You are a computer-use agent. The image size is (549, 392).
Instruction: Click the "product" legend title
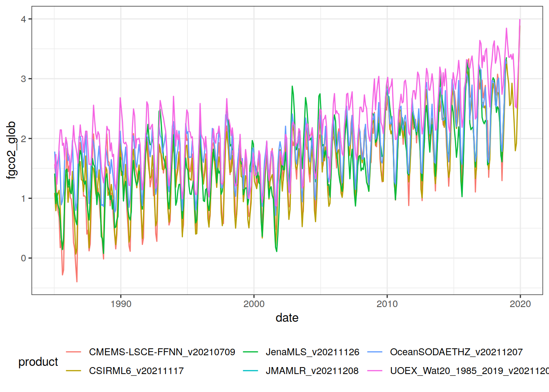click(38, 362)
